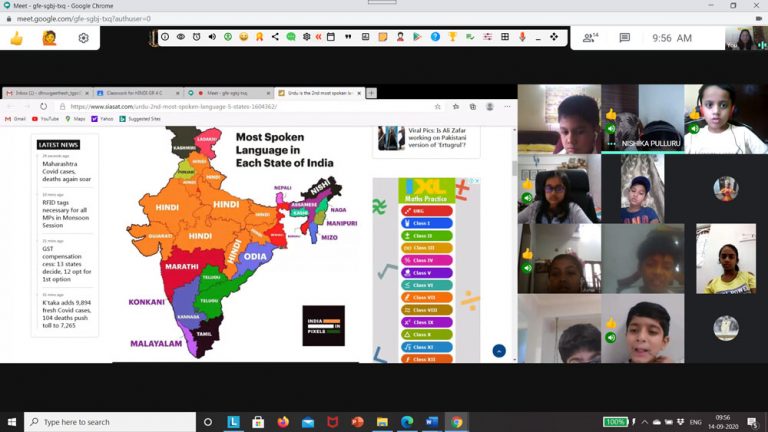Image resolution: width=768 pixels, height=432 pixels.
Task: Click the gold trophy icon
Action: pyautogui.click(x=453, y=37)
